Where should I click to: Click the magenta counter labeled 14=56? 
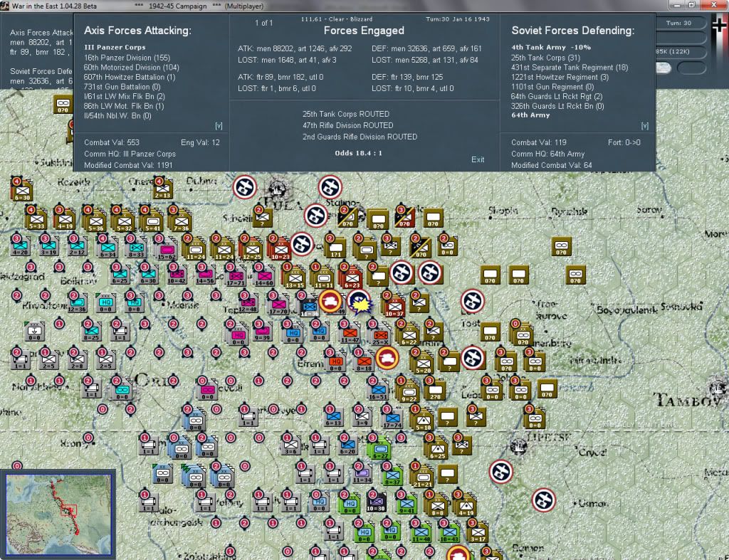tap(205, 275)
